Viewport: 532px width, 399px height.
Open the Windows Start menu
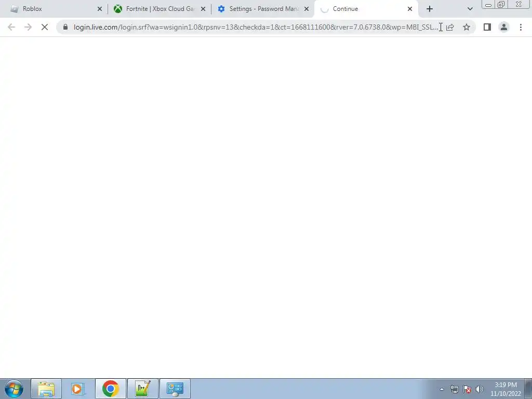coord(14,389)
